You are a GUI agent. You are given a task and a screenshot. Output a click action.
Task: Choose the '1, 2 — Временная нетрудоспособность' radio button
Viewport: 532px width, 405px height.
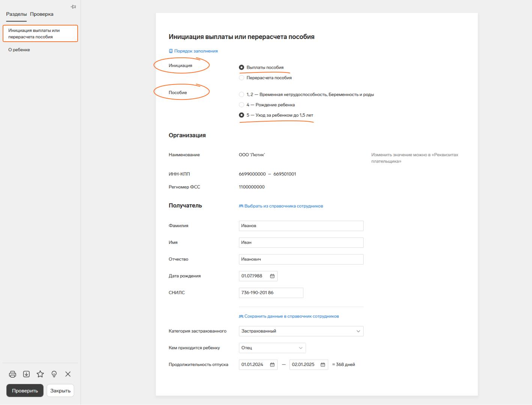(242, 95)
